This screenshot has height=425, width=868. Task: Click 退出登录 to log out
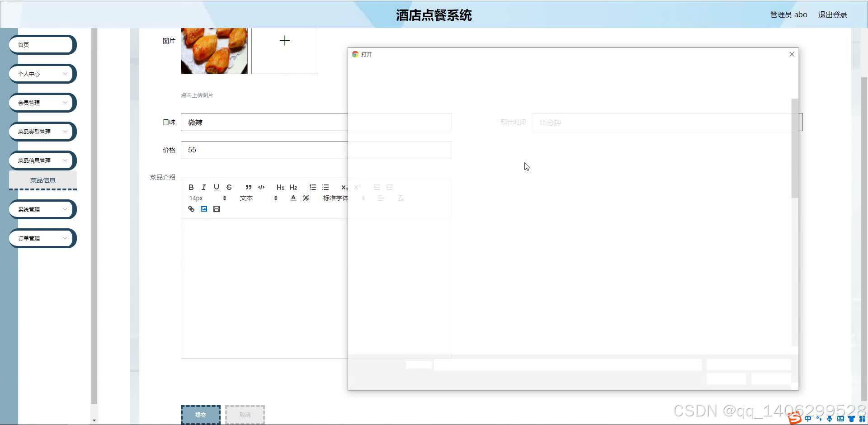(832, 15)
